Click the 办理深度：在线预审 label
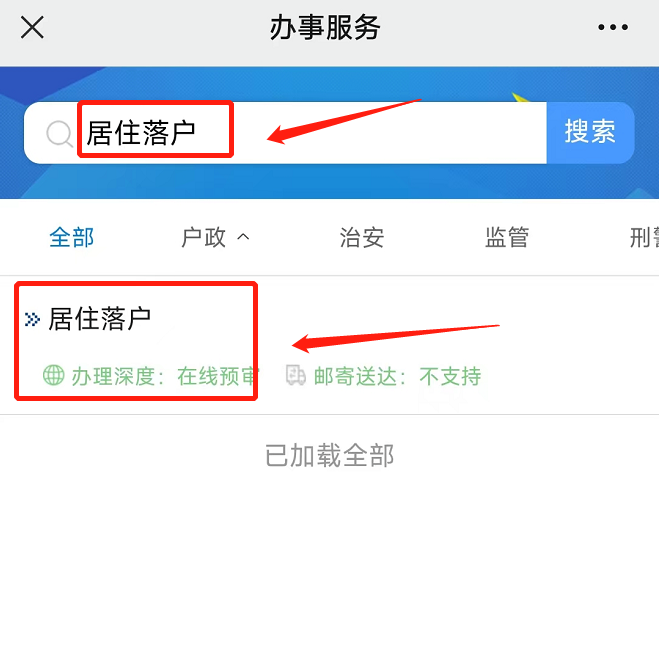This screenshot has height=658, width=660. [x=165, y=376]
